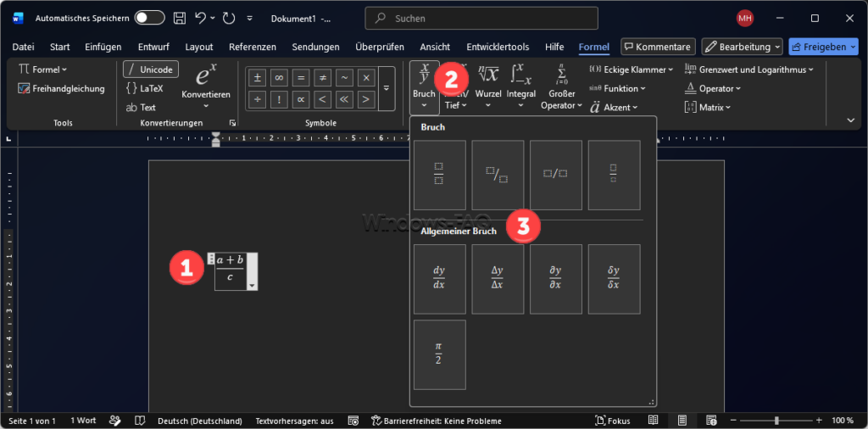Switch to the Layout tab
This screenshot has height=429, width=868.
[199, 47]
